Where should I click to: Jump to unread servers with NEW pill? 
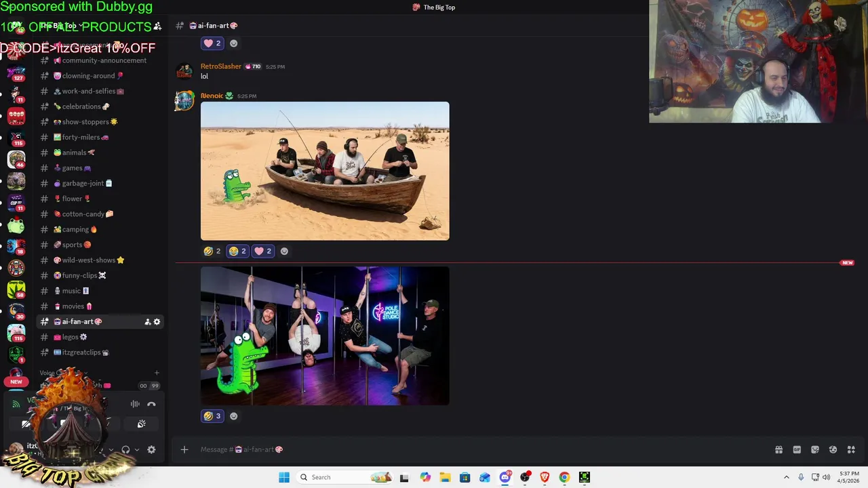pyautogui.click(x=16, y=382)
